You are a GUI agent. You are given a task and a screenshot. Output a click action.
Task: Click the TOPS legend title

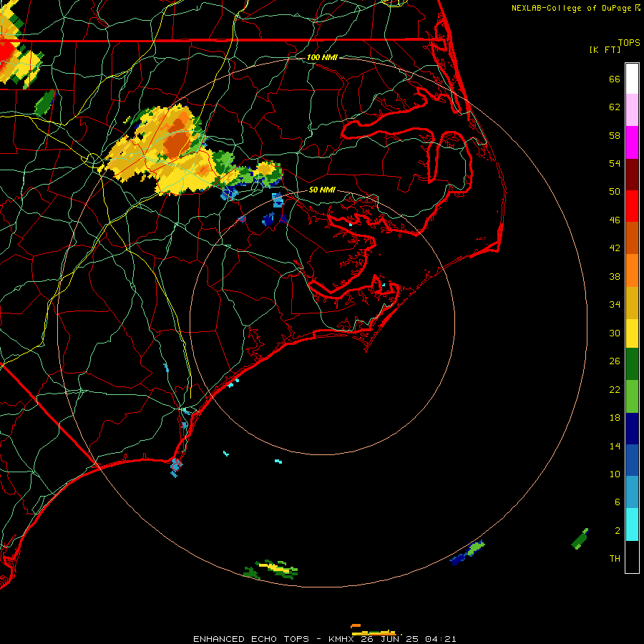click(x=629, y=43)
